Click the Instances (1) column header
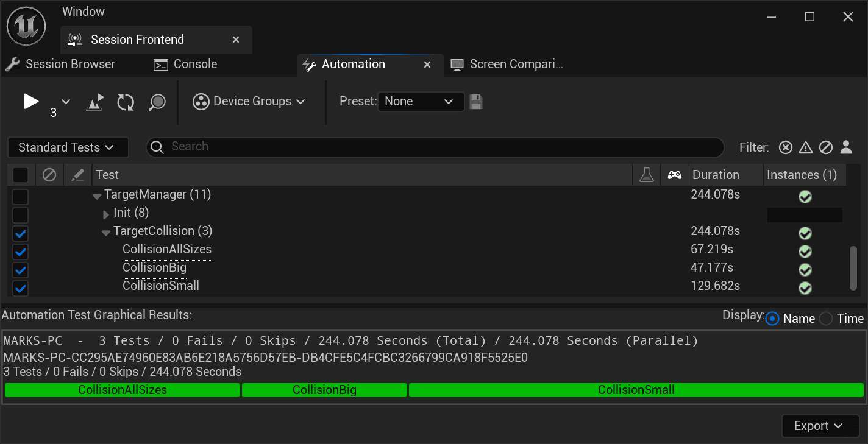 [805, 175]
